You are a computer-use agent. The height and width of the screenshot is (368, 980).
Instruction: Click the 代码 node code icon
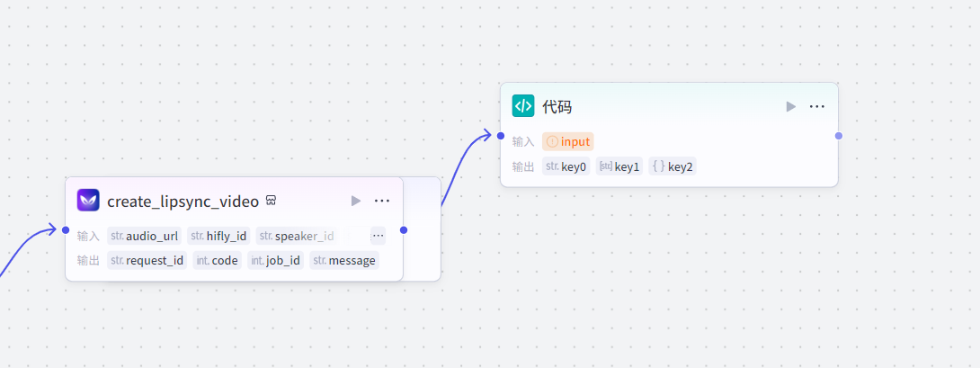pos(523,106)
